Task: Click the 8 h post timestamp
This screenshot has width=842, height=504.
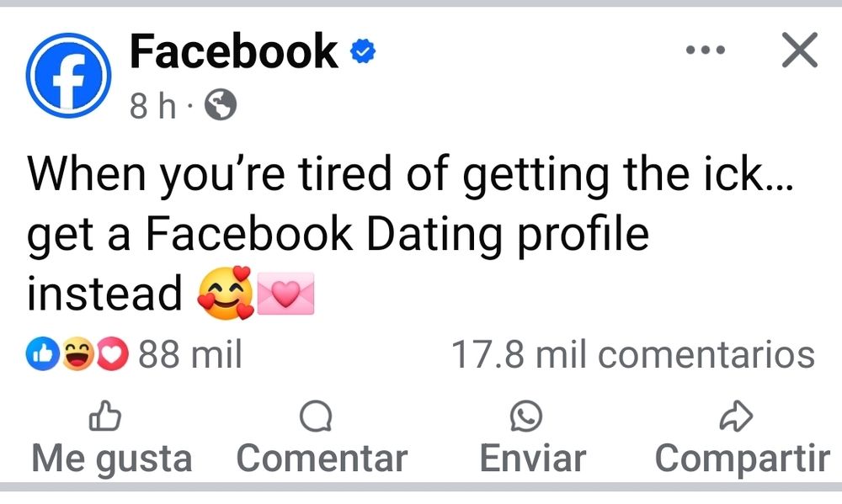Action: tap(152, 105)
